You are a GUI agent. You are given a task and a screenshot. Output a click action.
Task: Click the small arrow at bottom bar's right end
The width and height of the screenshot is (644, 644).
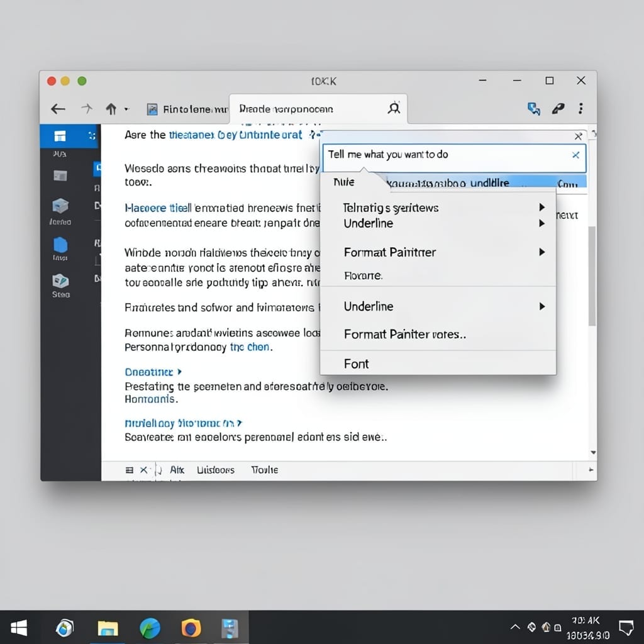(591, 469)
